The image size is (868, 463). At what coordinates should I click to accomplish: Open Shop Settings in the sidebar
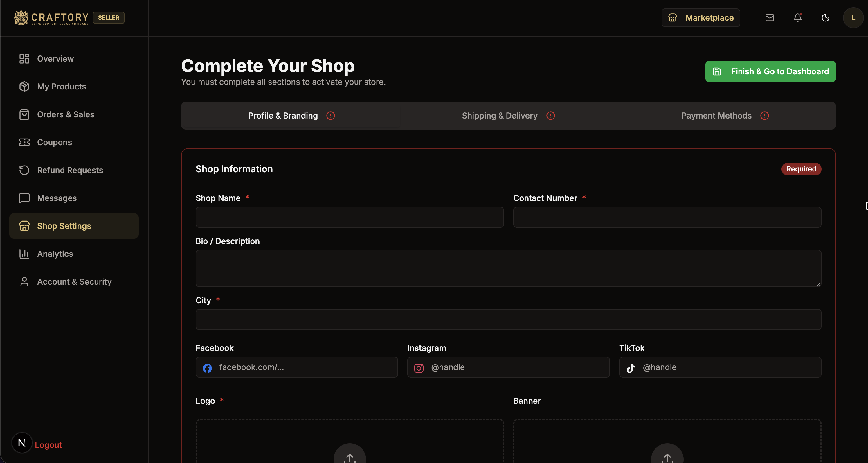64,226
